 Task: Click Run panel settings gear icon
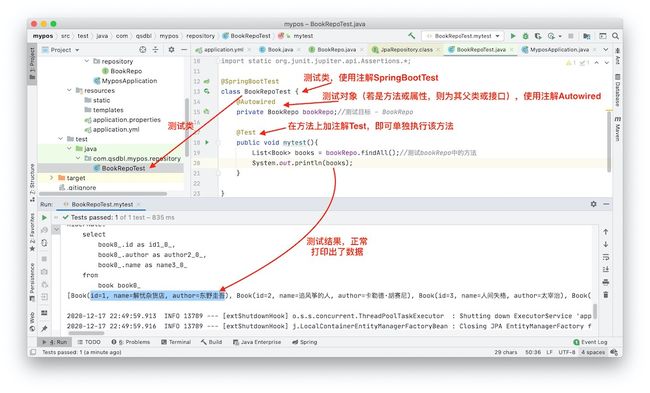click(x=594, y=204)
